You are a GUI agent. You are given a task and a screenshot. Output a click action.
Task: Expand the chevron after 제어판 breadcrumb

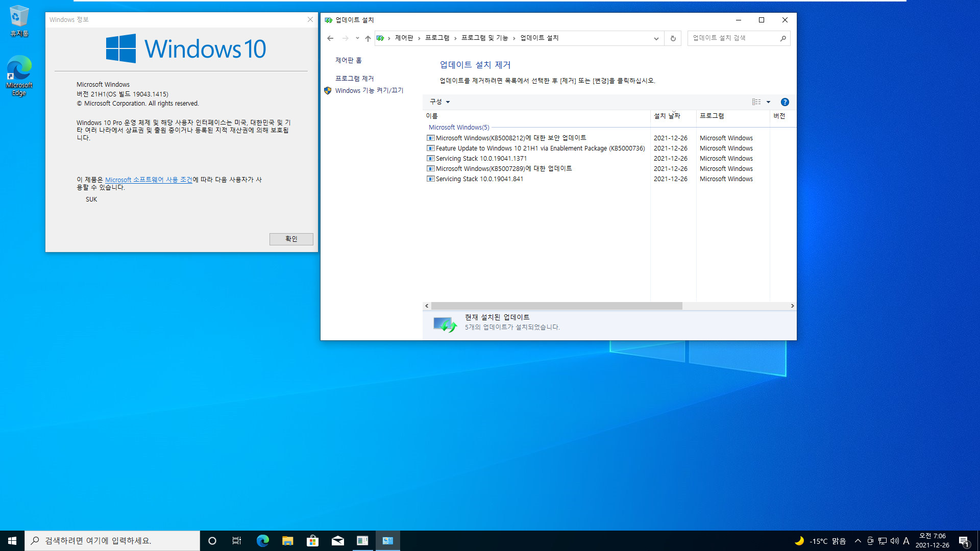click(419, 38)
